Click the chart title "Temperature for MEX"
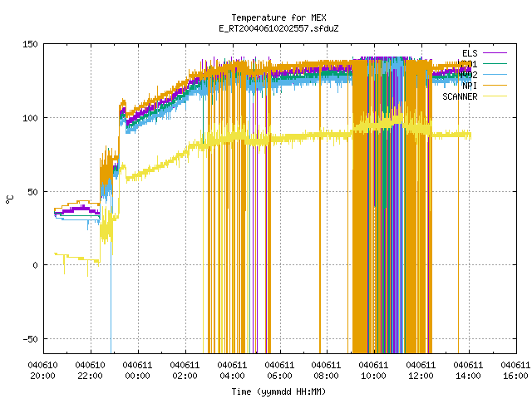This screenshot has height=399, width=532. 278,17
